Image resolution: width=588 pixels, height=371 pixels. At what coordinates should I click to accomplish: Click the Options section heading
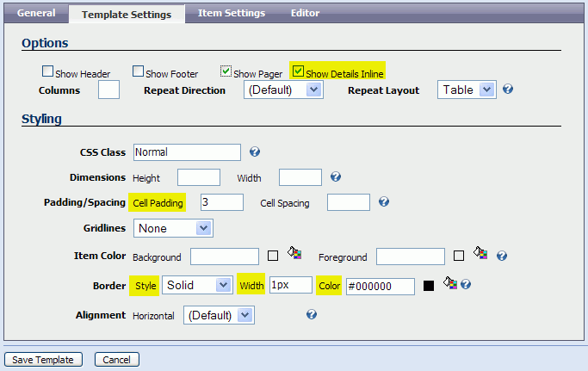45,43
